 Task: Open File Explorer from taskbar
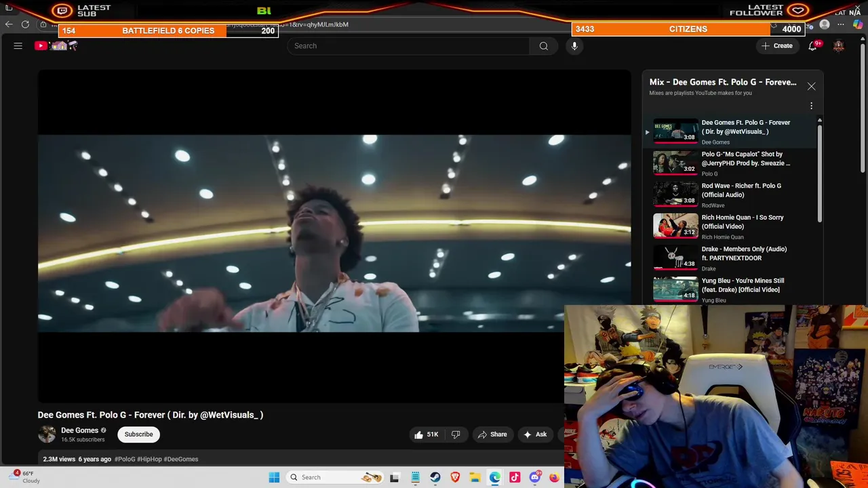point(475,477)
